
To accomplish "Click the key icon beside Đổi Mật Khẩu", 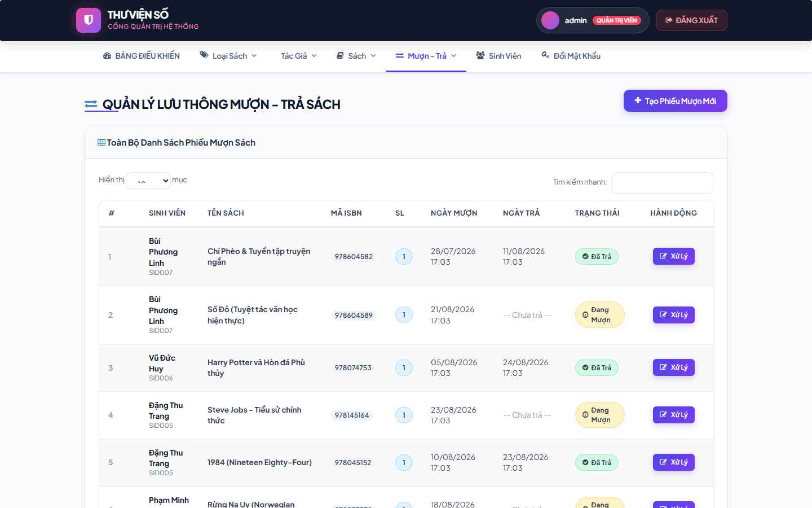I will click(x=545, y=55).
